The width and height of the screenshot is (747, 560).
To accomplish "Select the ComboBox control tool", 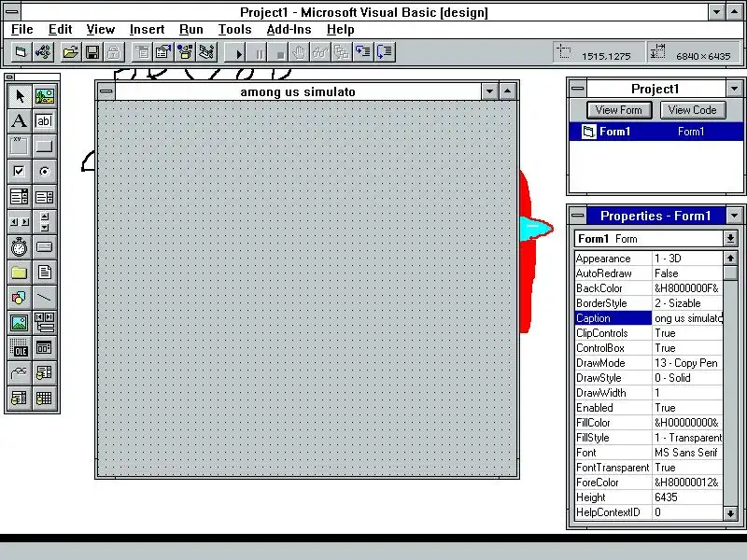I will (x=19, y=197).
